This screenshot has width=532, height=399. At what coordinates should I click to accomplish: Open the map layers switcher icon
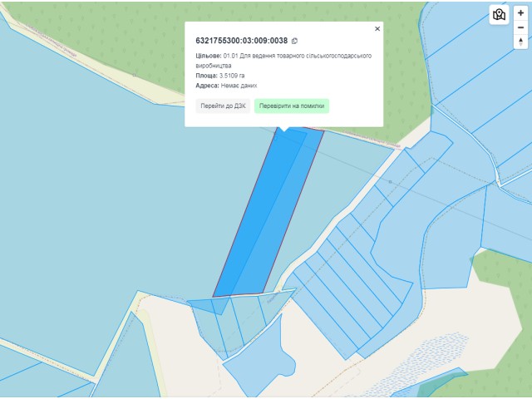coord(499,15)
